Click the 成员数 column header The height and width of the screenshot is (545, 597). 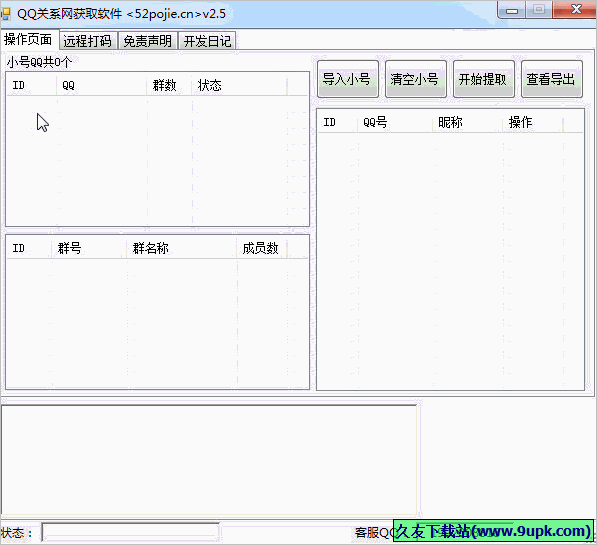(x=262, y=248)
